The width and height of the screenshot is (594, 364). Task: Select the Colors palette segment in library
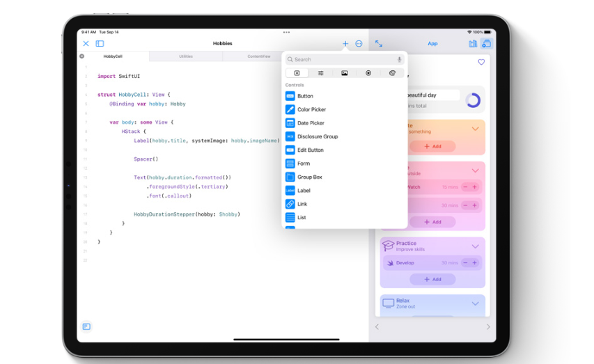click(392, 73)
